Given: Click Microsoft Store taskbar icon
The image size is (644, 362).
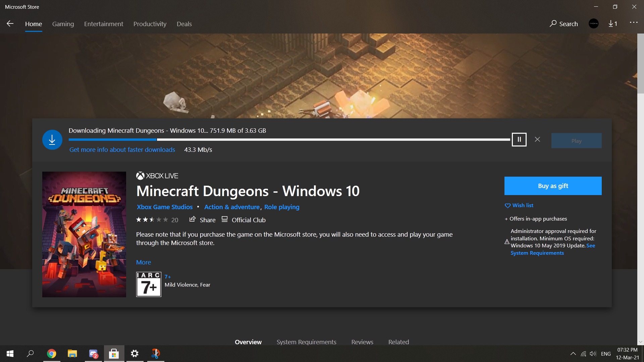Looking at the screenshot, I should [114, 354].
